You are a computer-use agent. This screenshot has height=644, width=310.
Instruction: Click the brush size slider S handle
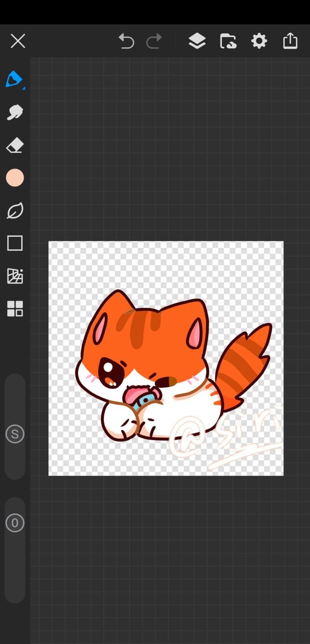tap(15, 434)
